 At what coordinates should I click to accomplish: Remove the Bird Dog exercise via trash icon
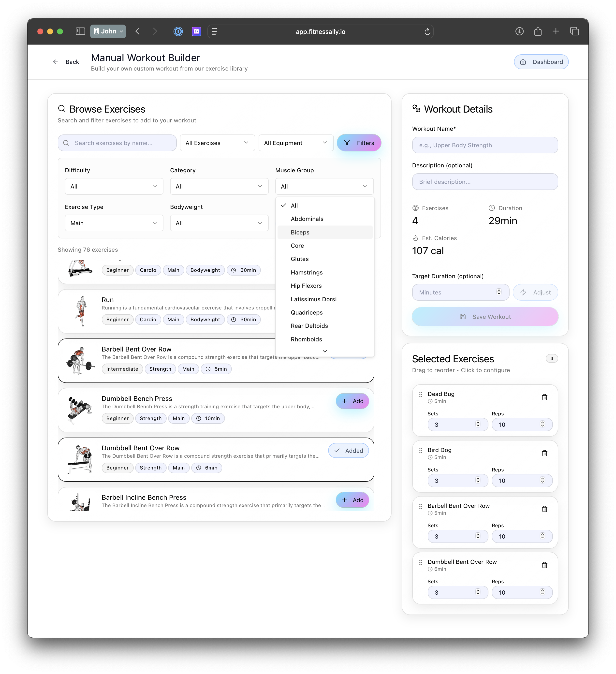(x=544, y=453)
